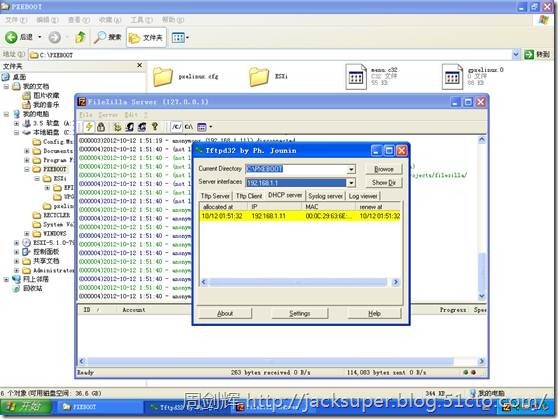Open FileZilla groups icon in toolbar
Viewport: 558px width, 419px height.
pos(142,127)
